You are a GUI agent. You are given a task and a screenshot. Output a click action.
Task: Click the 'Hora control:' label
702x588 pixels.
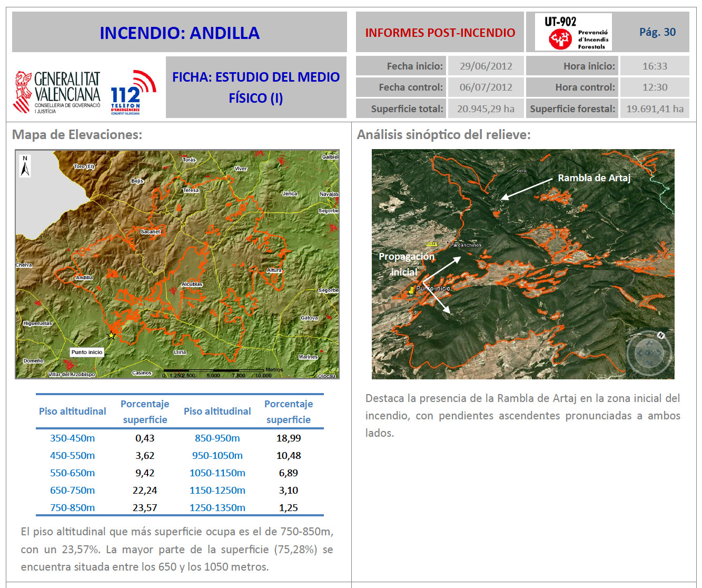585,87
